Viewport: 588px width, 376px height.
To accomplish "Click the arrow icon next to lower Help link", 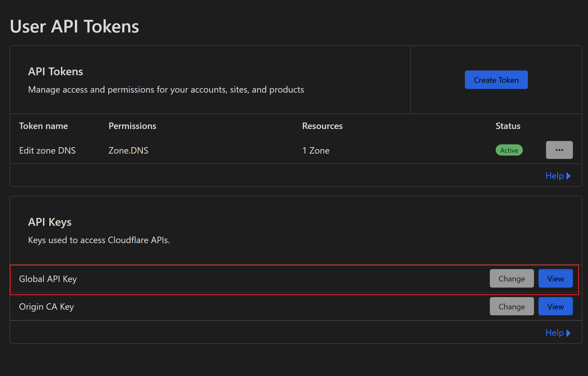I will [568, 333].
